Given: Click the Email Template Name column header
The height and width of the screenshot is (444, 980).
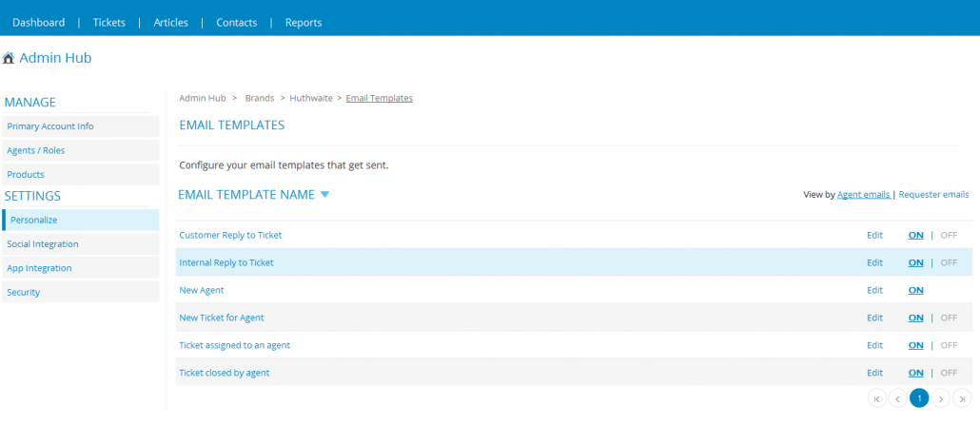Looking at the screenshot, I should [x=246, y=195].
